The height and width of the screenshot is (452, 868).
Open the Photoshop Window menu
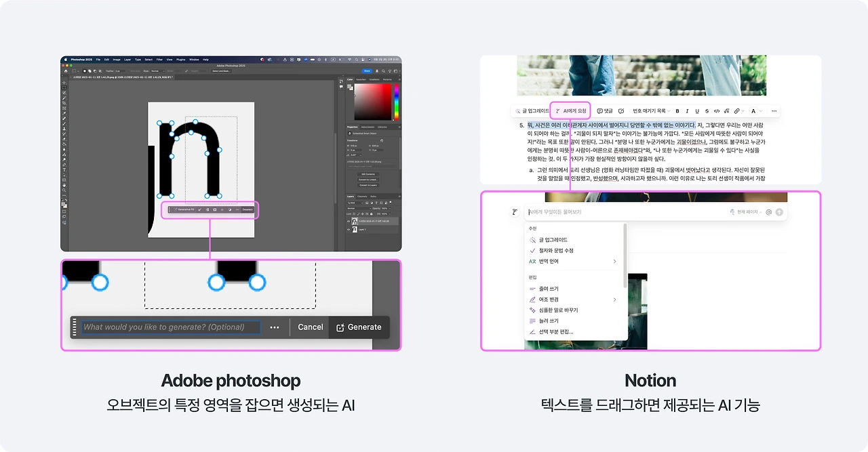(x=194, y=60)
